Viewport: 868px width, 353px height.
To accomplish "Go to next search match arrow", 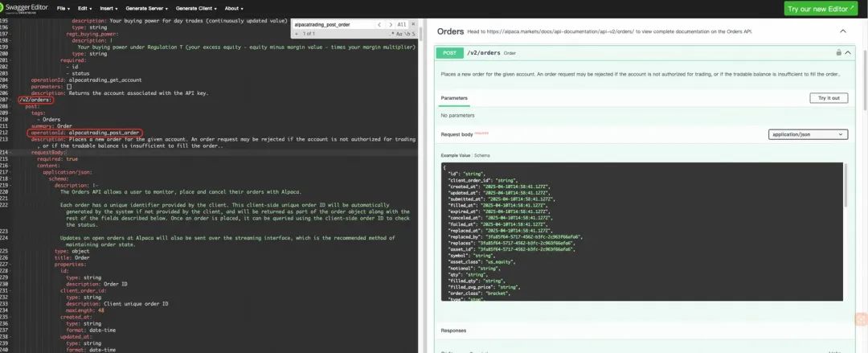I will point(390,25).
